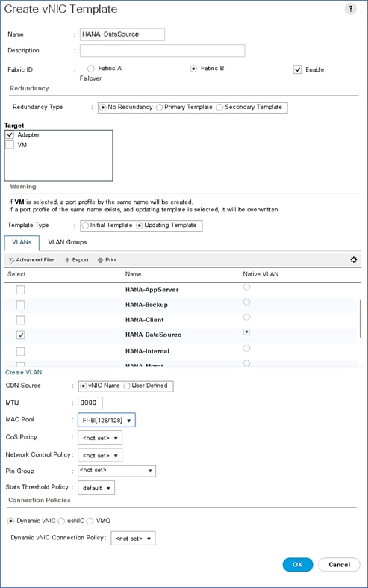This screenshot has height=588, width=368.
Task: Click the Advanced Filter tool
Action: click(32, 260)
